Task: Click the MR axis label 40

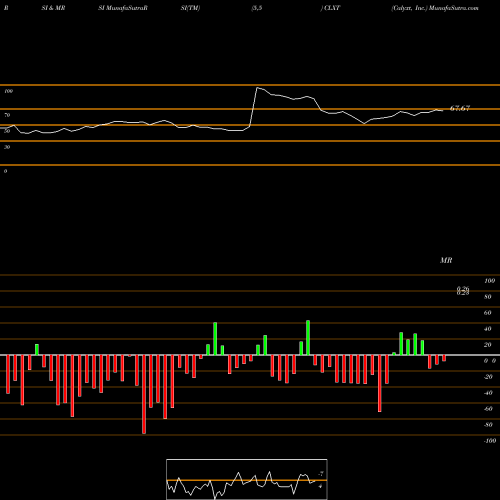Action: tap(488, 329)
